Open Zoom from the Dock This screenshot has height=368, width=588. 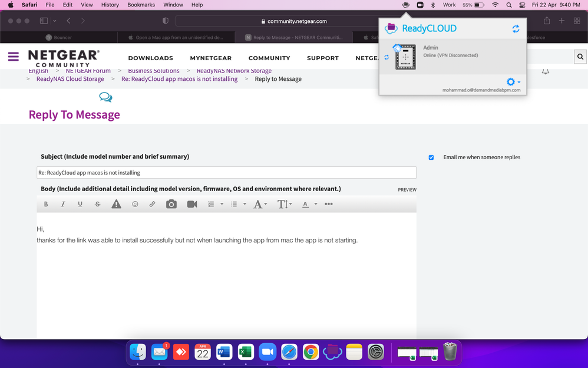point(267,352)
